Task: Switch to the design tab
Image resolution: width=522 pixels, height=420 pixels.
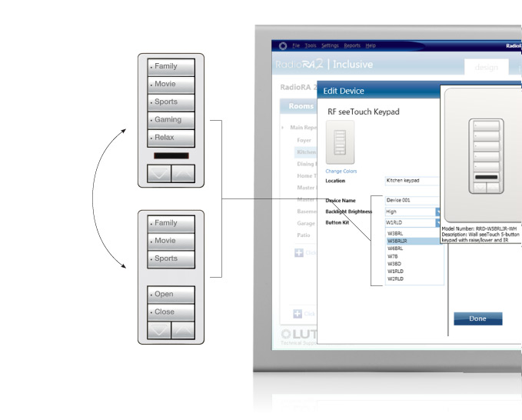Action: coord(487,67)
